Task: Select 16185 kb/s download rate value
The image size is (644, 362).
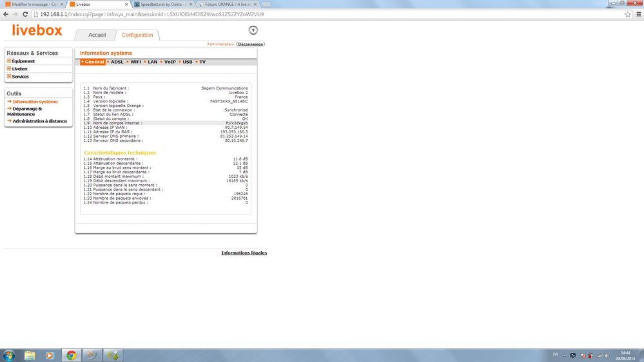Action: point(237,180)
